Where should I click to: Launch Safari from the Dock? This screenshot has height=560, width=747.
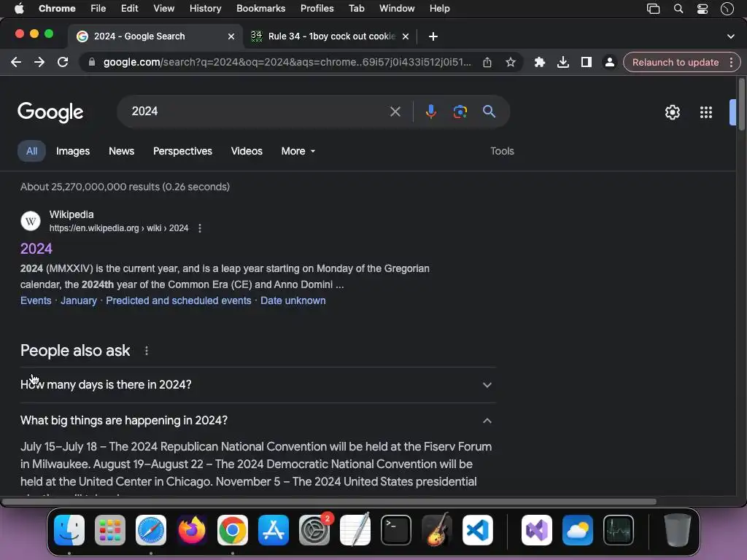pos(151,530)
